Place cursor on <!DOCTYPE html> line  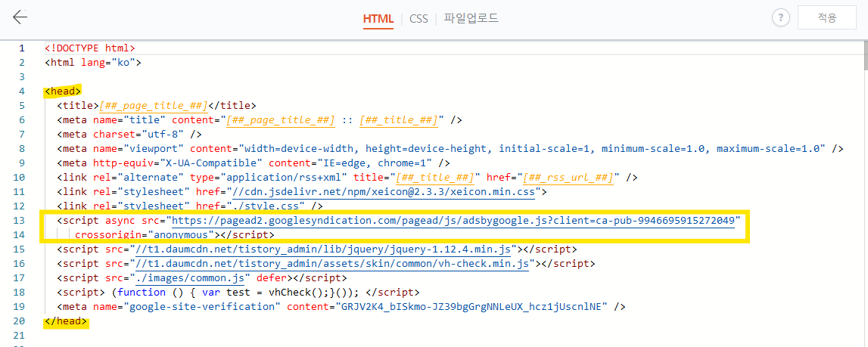[90, 48]
